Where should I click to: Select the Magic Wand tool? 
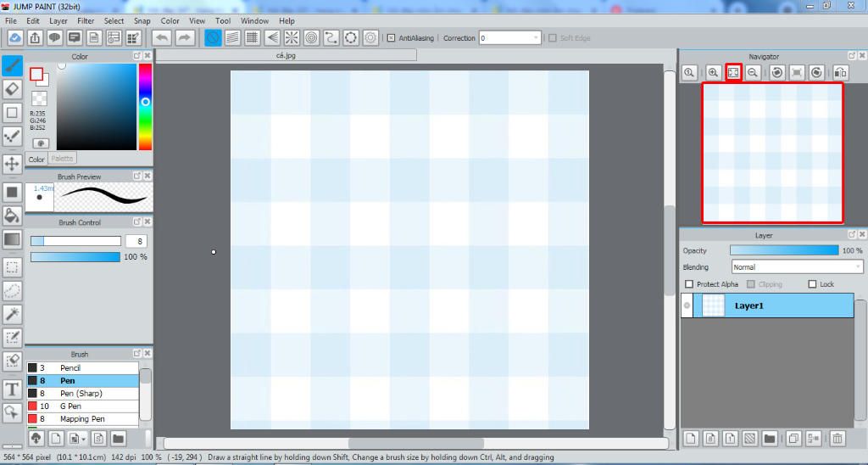(12, 314)
